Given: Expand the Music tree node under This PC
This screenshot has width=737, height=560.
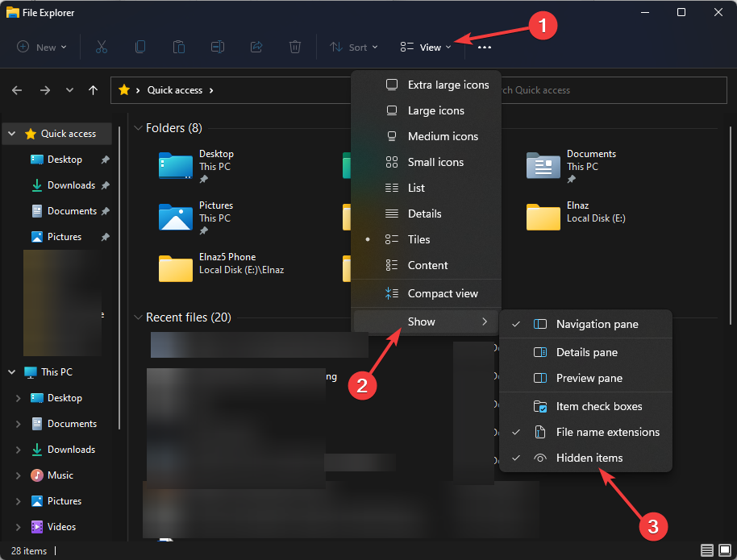Looking at the screenshot, I should point(18,475).
